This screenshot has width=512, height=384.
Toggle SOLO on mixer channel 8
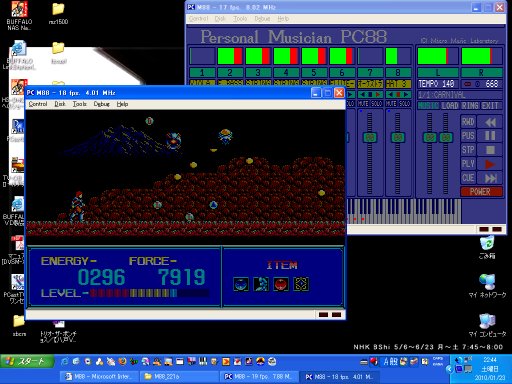click(x=405, y=104)
